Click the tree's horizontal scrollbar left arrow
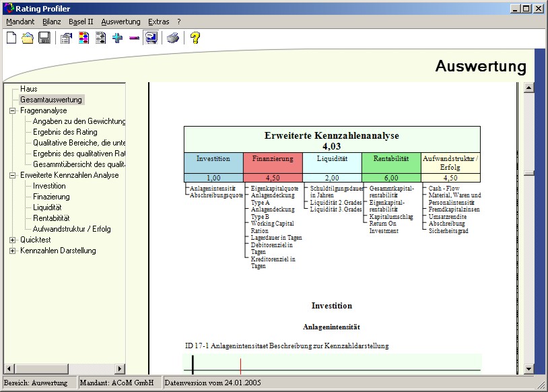The width and height of the screenshot is (548, 392). 9,368
